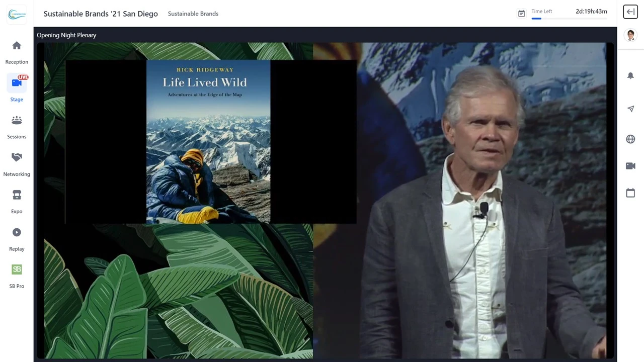This screenshot has width=644, height=362.
Task: Open the Expo booth icon
Action: point(17,195)
